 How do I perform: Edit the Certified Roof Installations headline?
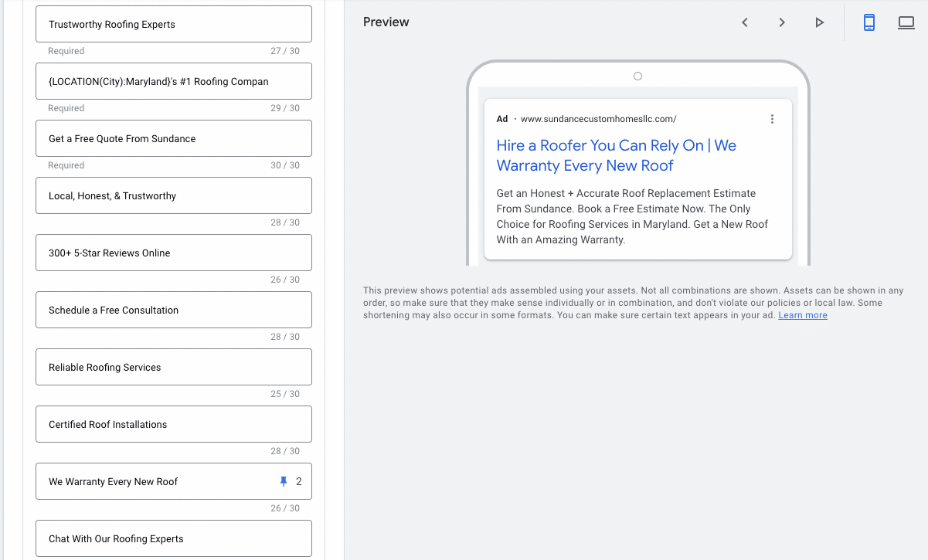coord(173,425)
